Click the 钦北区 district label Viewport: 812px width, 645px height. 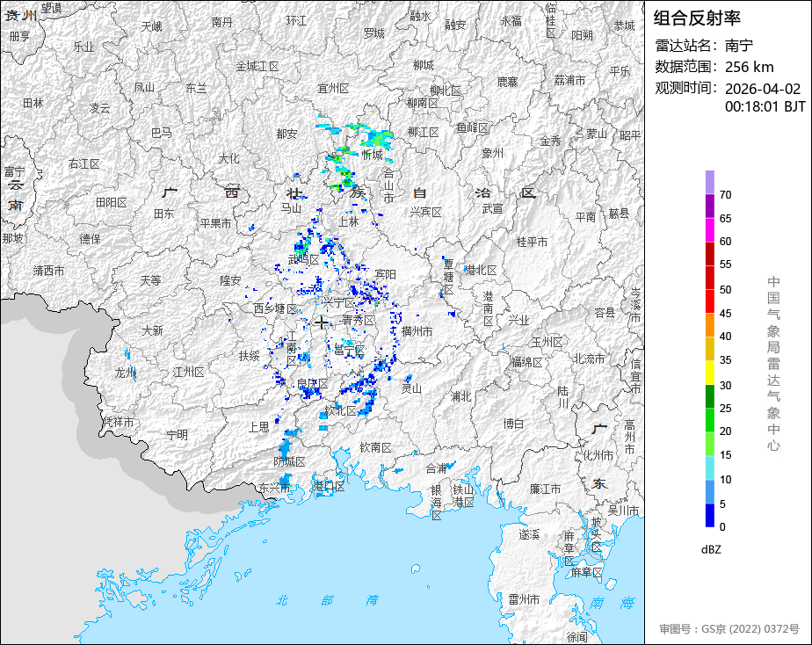[341, 411]
